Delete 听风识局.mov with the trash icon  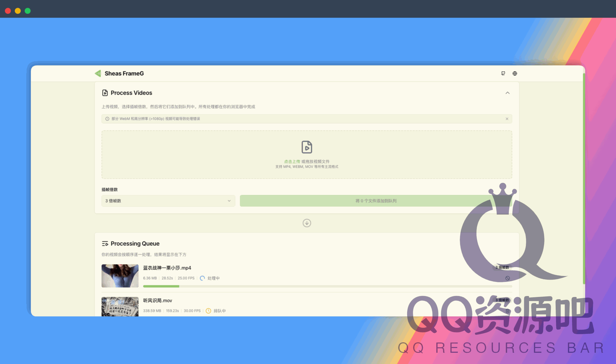tap(508, 311)
